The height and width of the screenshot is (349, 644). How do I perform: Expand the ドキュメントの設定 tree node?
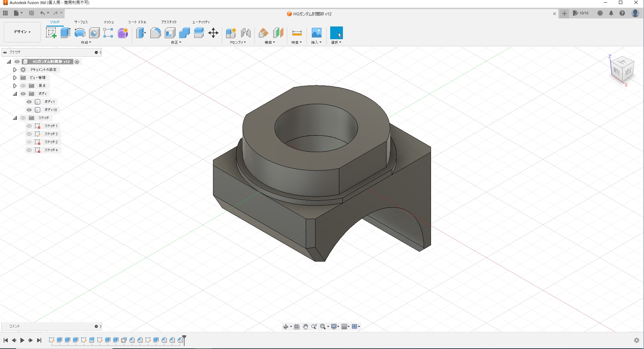[15, 70]
